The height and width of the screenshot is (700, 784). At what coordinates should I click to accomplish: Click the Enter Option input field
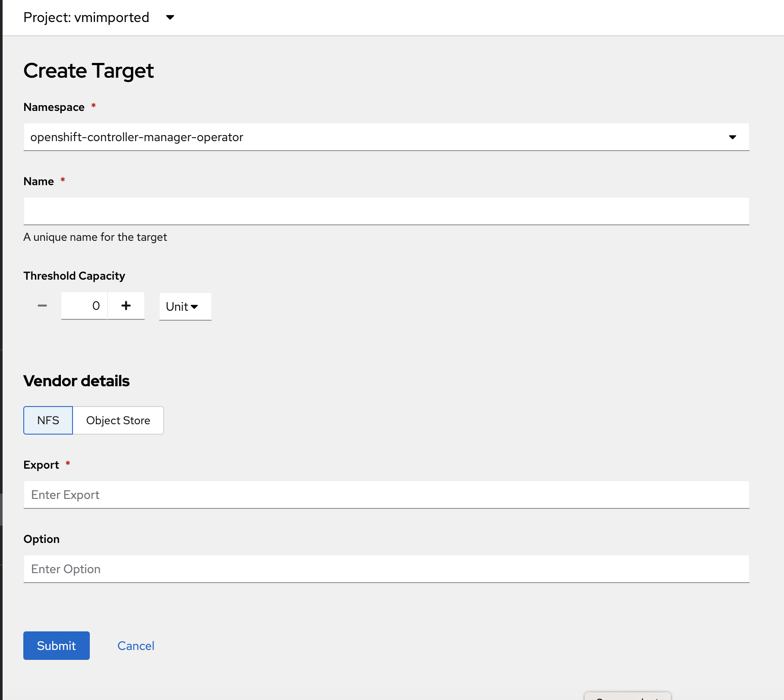point(386,569)
